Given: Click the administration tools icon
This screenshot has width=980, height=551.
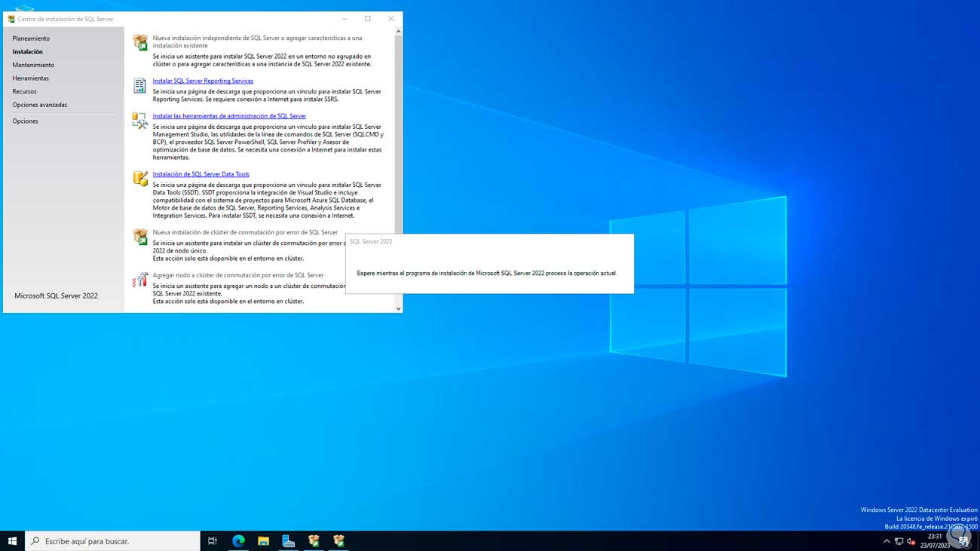Looking at the screenshot, I should (140, 121).
